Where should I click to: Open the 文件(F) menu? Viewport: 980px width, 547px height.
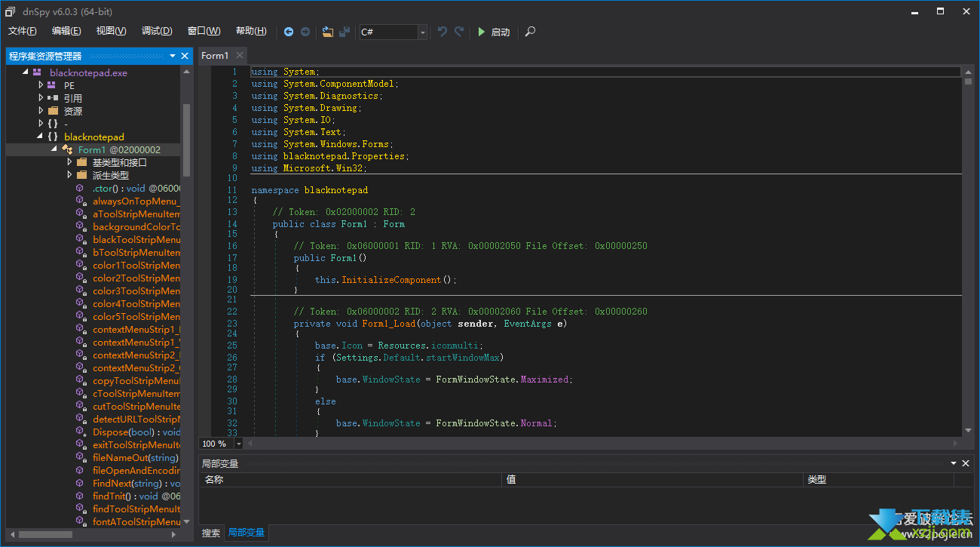click(23, 31)
